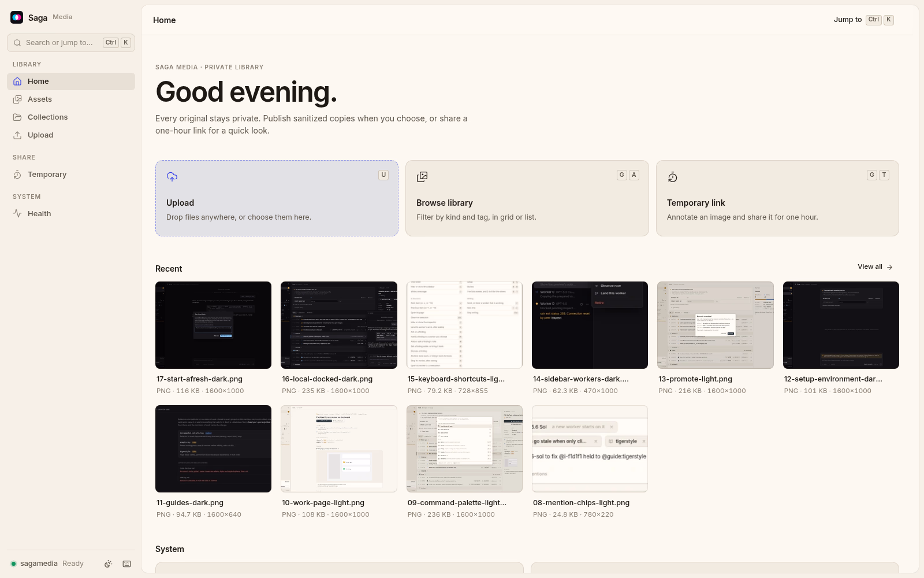Open the 08-mention-chips-light.png thumbnail
The image size is (924, 578).
click(590, 449)
